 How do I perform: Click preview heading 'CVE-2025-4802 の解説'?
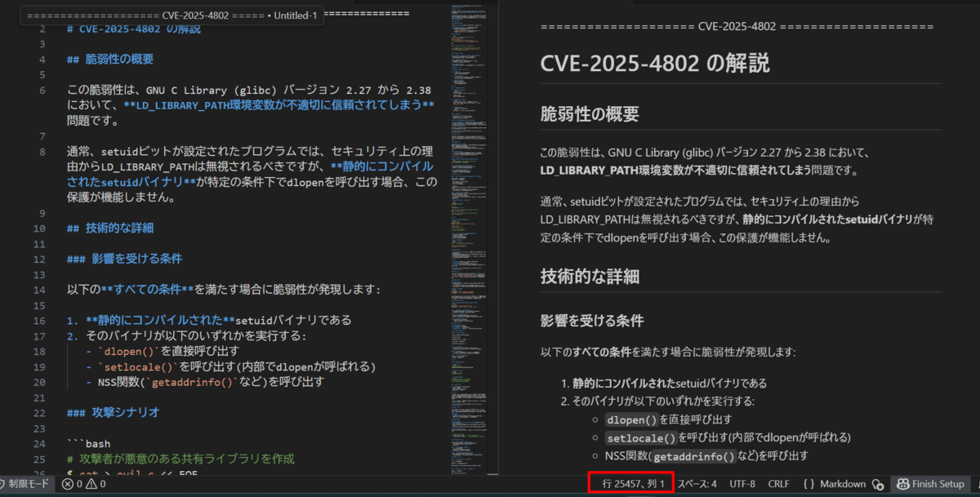(654, 64)
